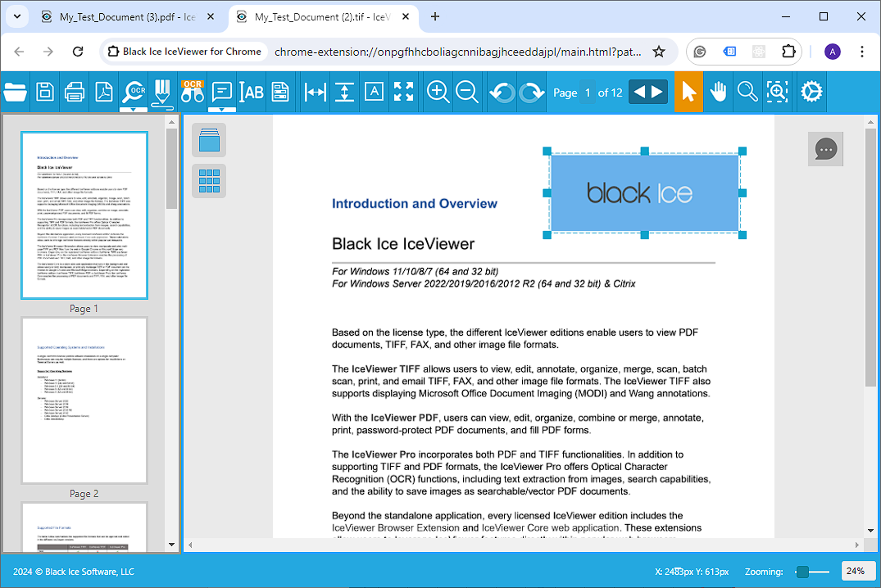Image resolution: width=881 pixels, height=588 pixels.
Task: Click 2024 © Black Ice Software, LLC text
Action: point(74,572)
